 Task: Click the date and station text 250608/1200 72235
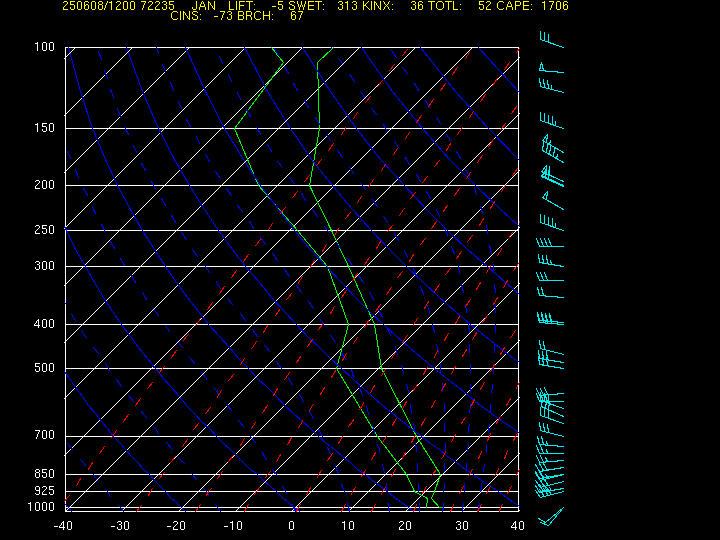point(118,6)
